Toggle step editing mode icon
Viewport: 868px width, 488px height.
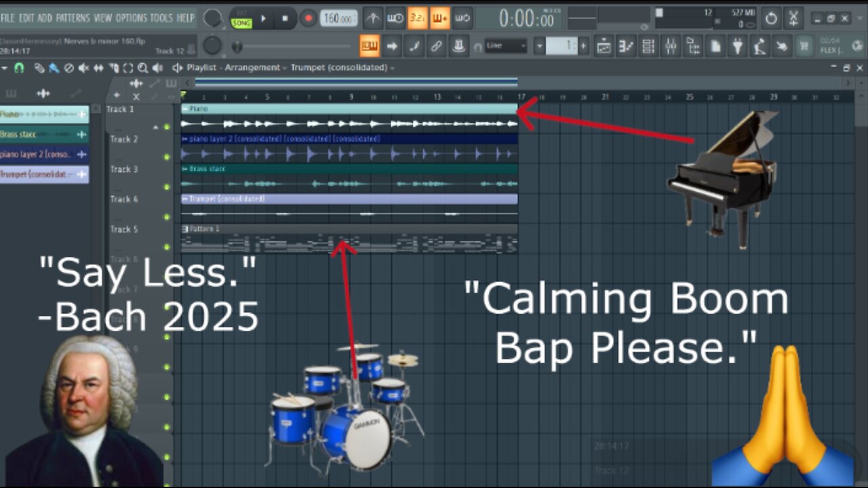pos(414,46)
